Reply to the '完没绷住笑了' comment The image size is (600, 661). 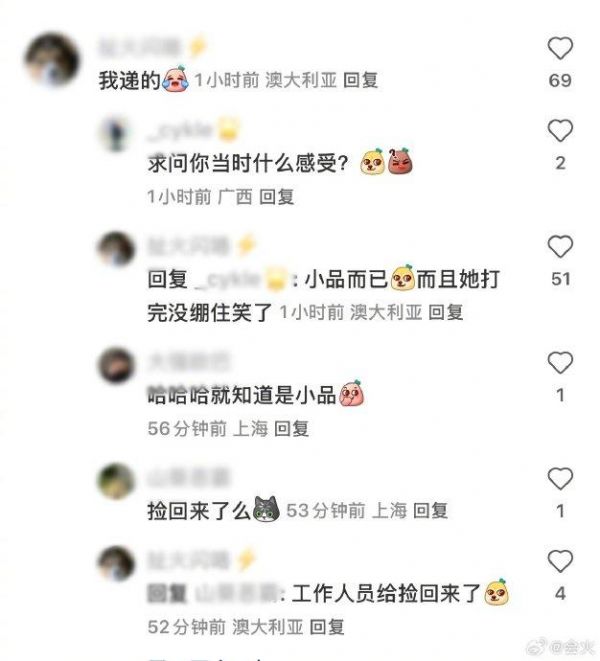[446, 312]
